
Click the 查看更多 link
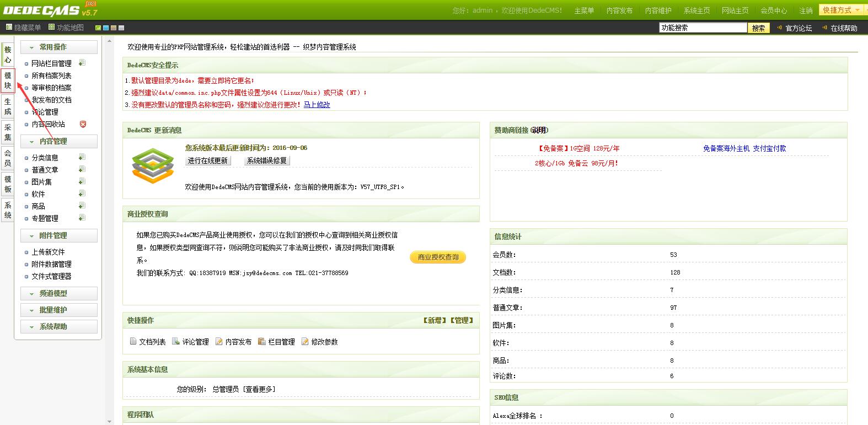[x=259, y=389]
